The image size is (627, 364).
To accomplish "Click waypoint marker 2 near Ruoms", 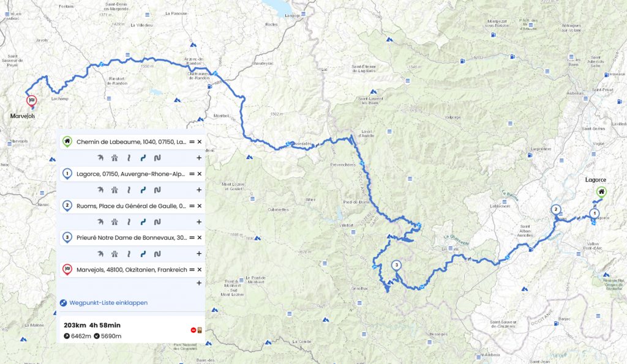I will [555, 210].
